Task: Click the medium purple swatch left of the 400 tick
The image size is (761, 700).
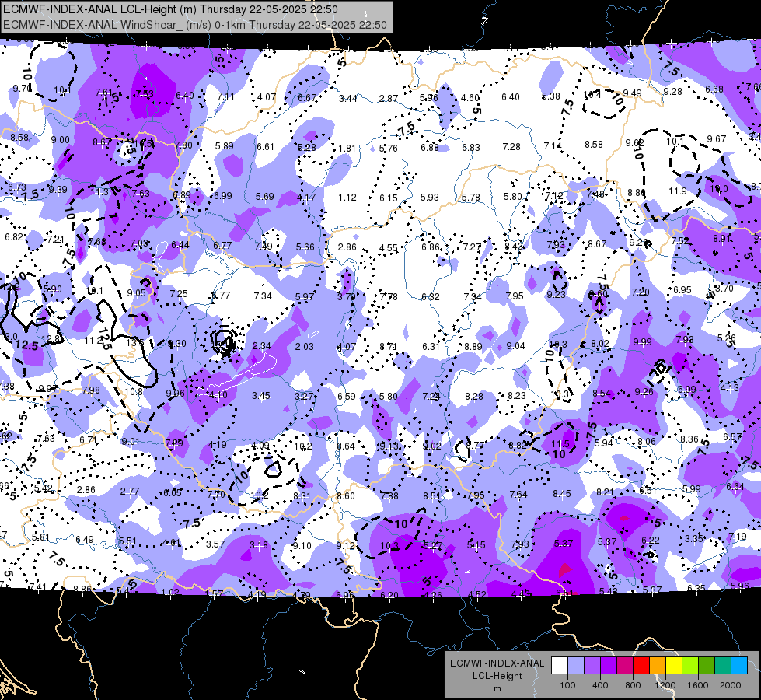Action: [x=592, y=666]
